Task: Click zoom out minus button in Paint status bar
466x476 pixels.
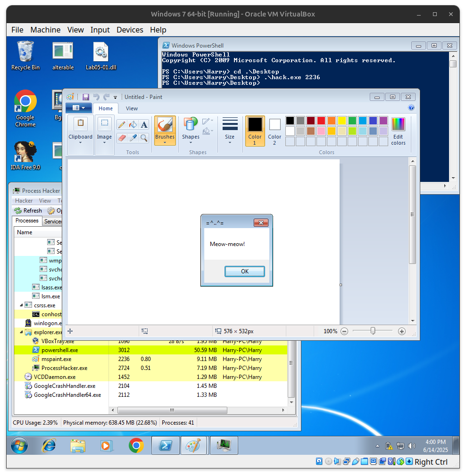Action: point(344,331)
